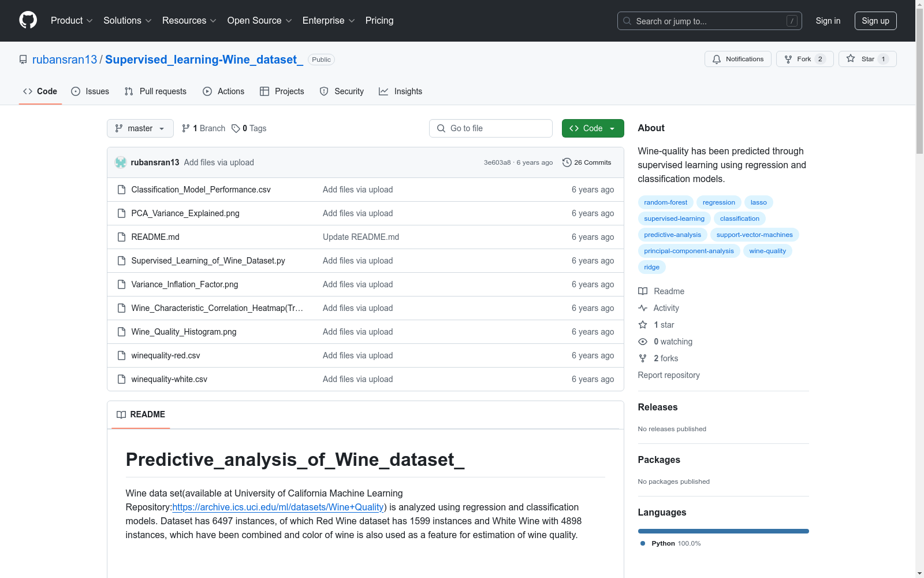924x578 pixels.
Task: Click file icon for Variance_Inflation_Factor.png
Action: (121, 284)
